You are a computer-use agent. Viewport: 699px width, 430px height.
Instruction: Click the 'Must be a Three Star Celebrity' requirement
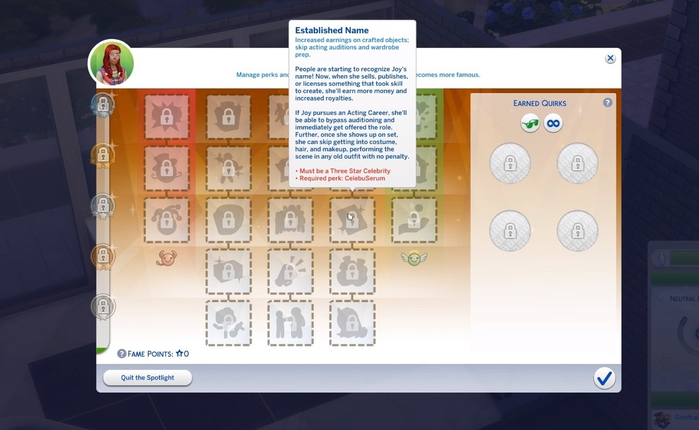345,171
